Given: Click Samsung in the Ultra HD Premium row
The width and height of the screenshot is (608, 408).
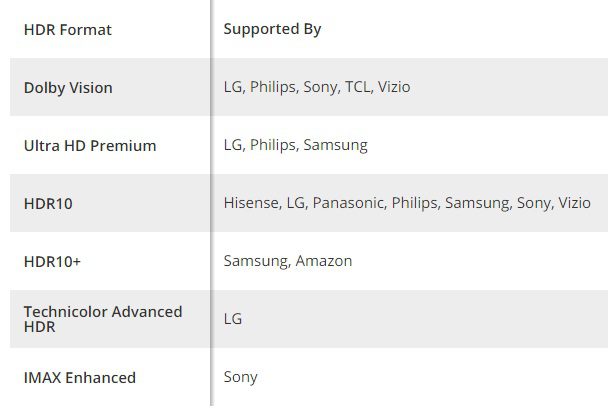Looking at the screenshot, I should [x=336, y=145].
